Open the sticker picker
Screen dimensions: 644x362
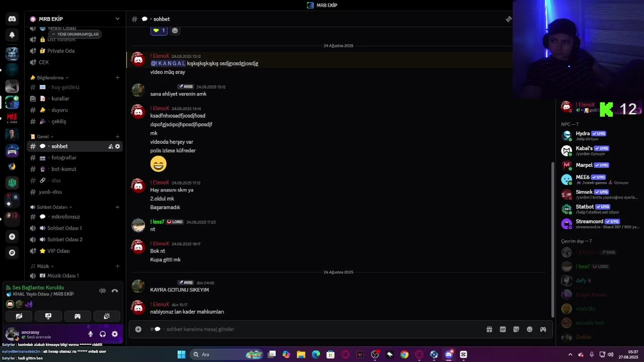(516, 329)
